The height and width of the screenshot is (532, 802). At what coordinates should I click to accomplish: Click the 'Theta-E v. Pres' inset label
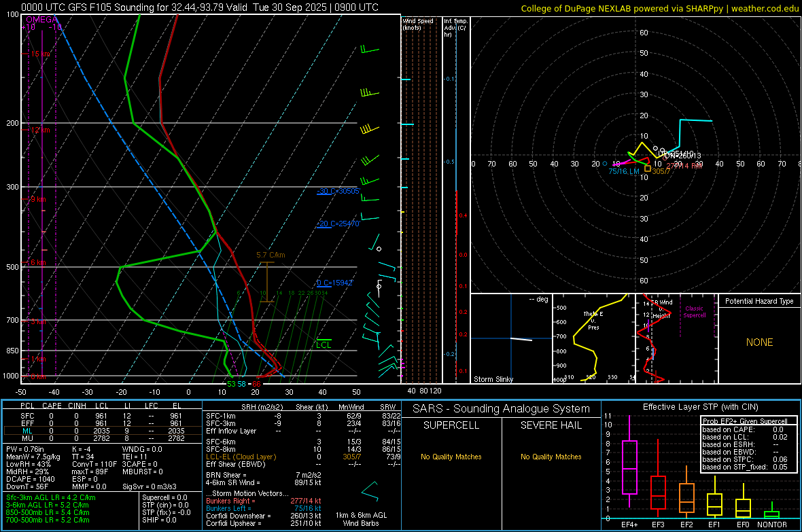593,320
